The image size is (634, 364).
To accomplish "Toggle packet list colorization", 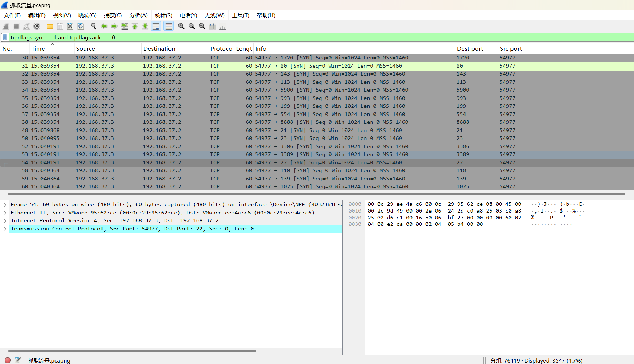I will pyautogui.click(x=168, y=26).
